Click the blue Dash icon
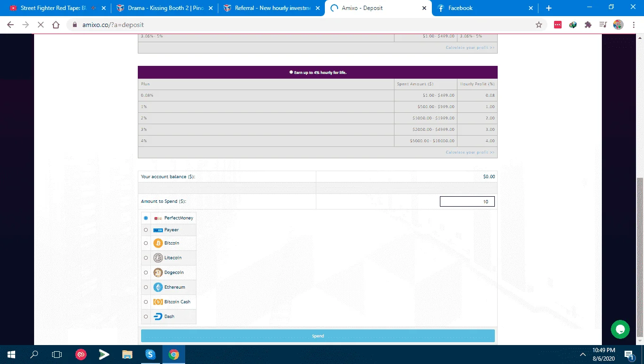Screen dimensions: 644x364 [x=158, y=317]
